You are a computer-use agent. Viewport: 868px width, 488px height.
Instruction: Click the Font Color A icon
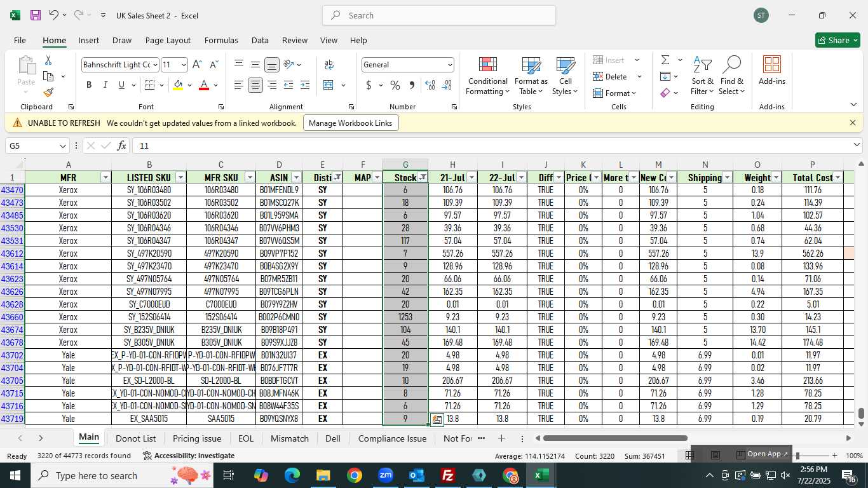[x=204, y=85]
